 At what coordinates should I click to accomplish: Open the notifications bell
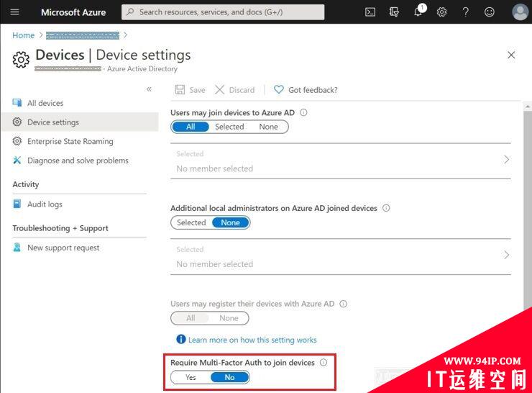click(418, 12)
